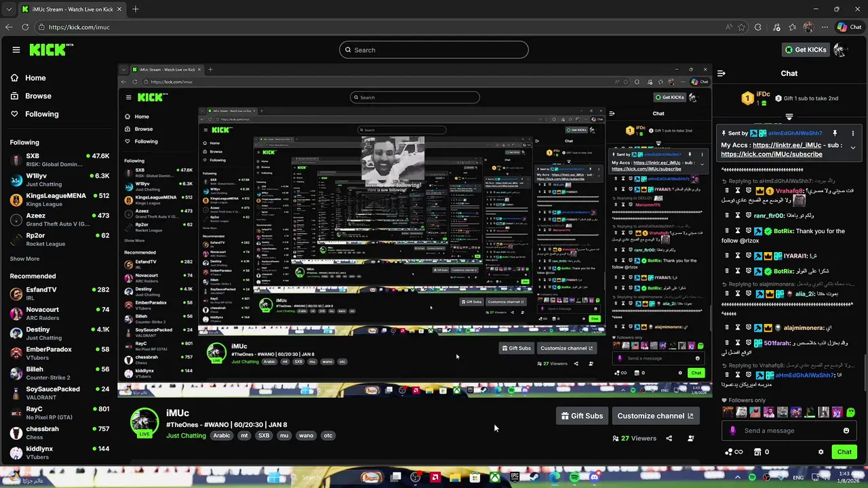Screen dimensions: 868x488
Task: Open W1llyv channel in the sidebar
Action: point(59,180)
